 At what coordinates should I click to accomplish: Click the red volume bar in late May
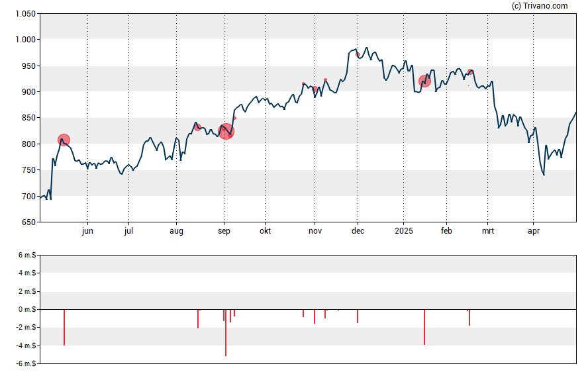click(64, 328)
